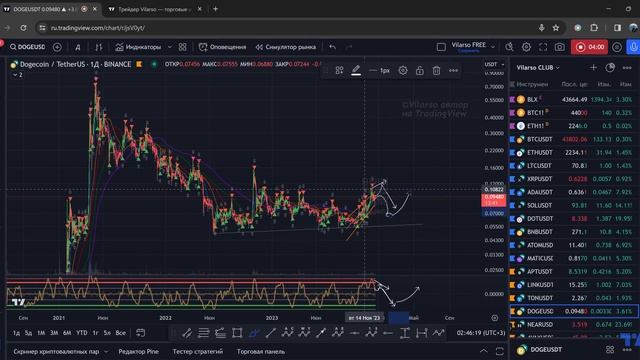Open more options in floating drawing toolbar
This screenshot has width=640, height=360.
tap(453, 70)
